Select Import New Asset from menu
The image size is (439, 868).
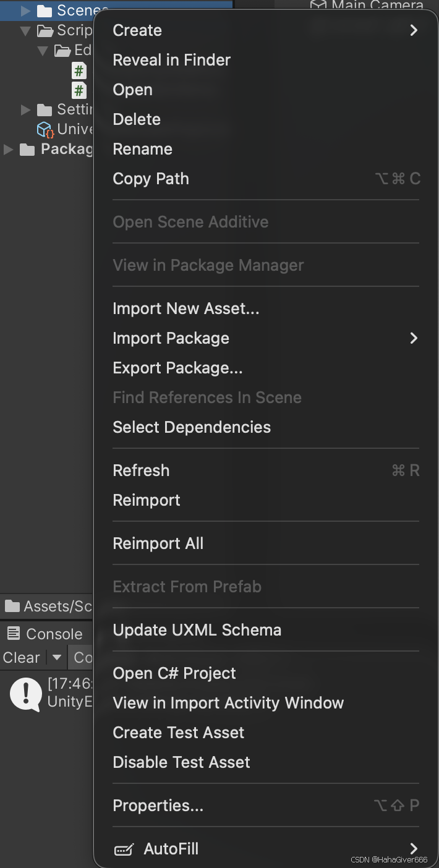[x=185, y=308]
